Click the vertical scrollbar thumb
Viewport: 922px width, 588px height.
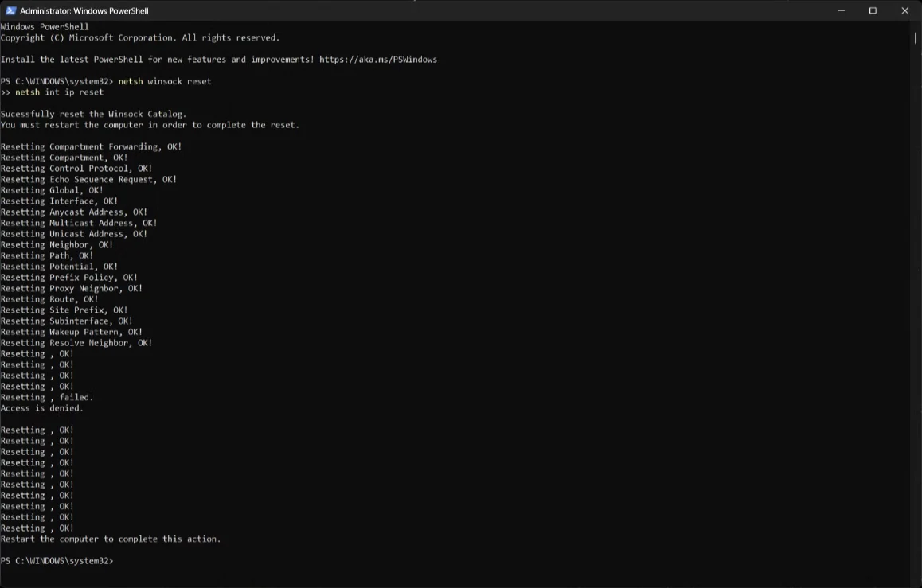916,37
